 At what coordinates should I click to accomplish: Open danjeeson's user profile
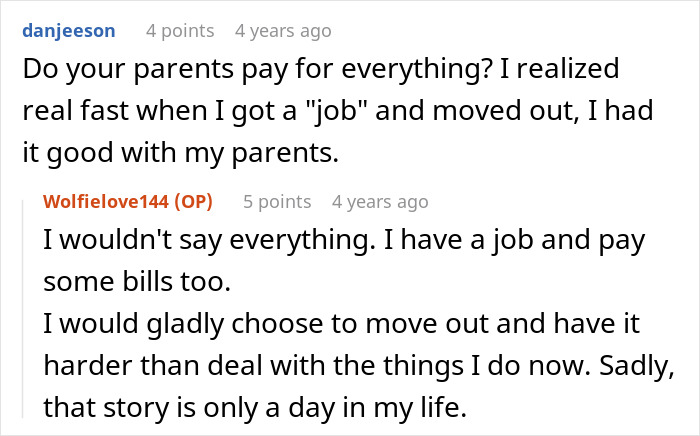(x=67, y=31)
